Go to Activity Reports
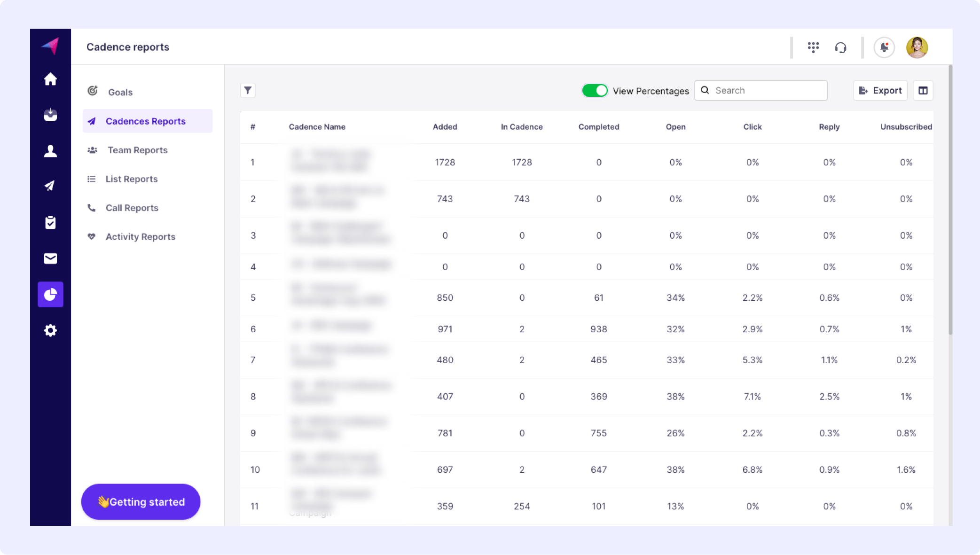The image size is (980, 555). [x=140, y=237]
